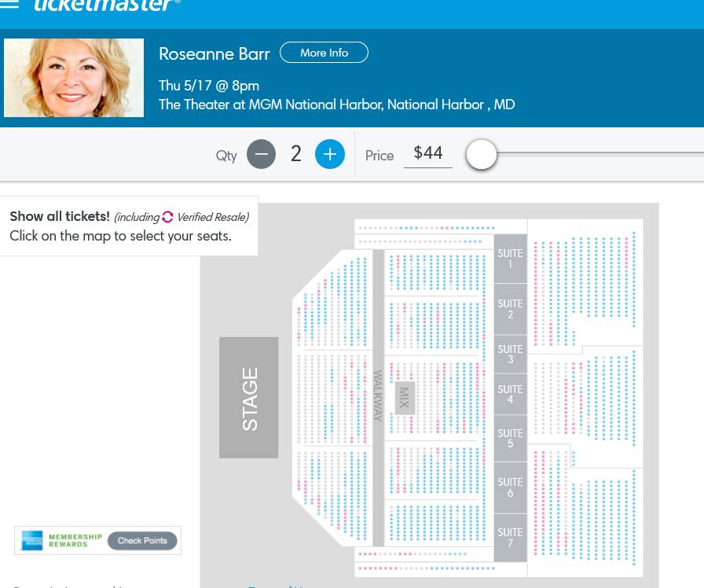Image resolution: width=704 pixels, height=588 pixels.
Task: Select Suite 1 on the seat map
Action: click(x=510, y=259)
